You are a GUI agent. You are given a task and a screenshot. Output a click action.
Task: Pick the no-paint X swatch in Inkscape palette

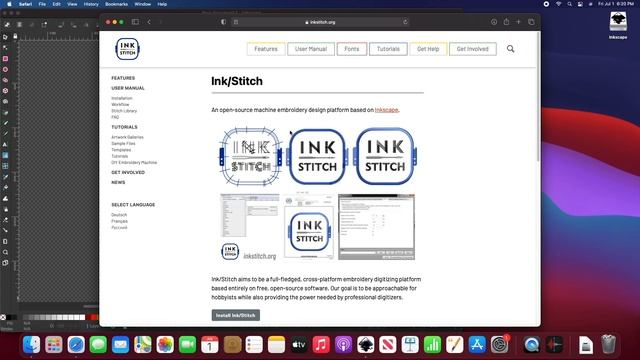coord(3,317)
